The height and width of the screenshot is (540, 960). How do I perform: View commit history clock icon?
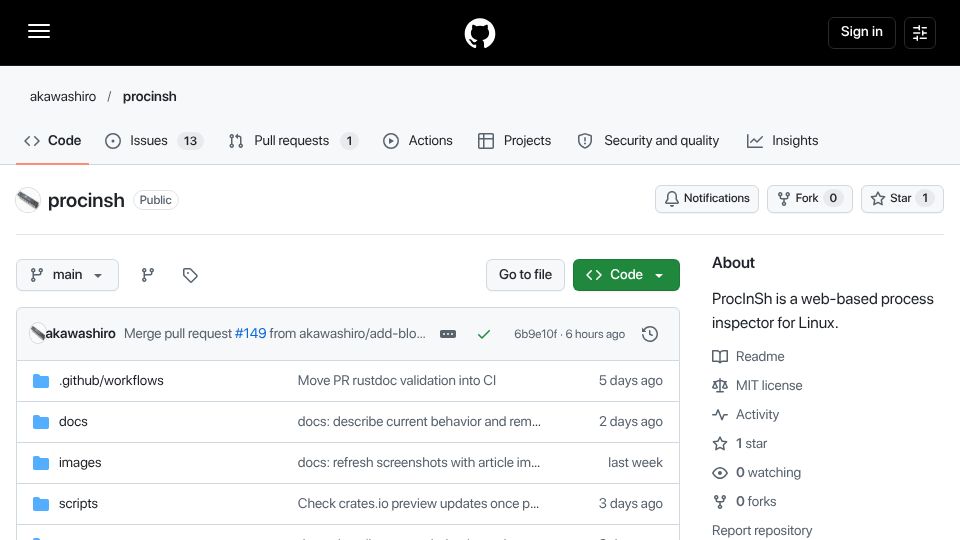coord(650,334)
